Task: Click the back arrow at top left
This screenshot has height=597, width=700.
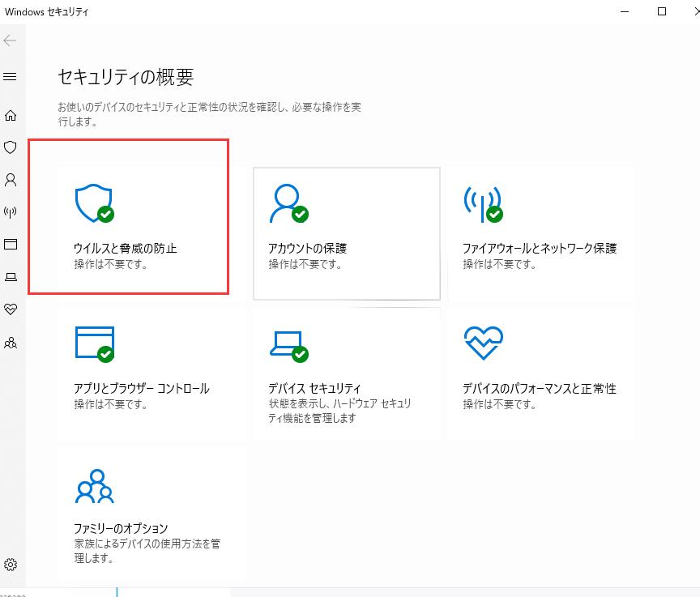Action: click(11, 40)
